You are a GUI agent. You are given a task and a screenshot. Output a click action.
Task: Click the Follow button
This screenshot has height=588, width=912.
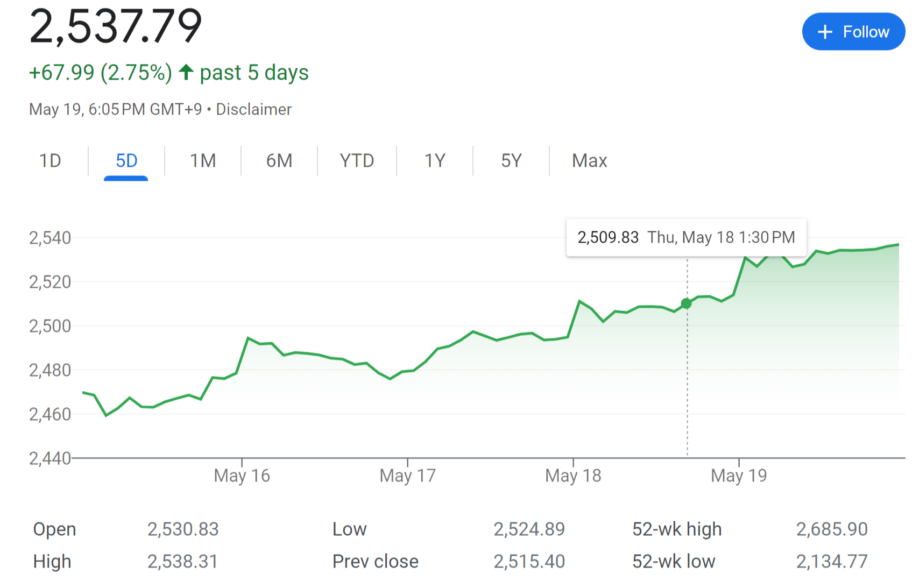click(853, 32)
